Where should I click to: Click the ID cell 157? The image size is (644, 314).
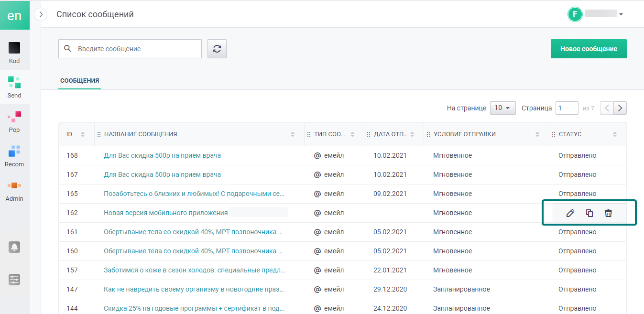click(x=72, y=270)
